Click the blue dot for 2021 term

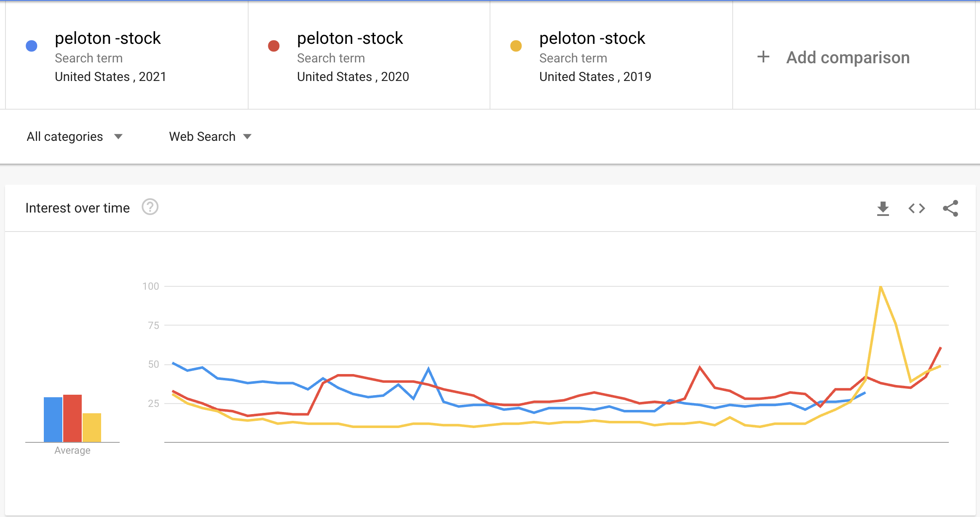32,46
